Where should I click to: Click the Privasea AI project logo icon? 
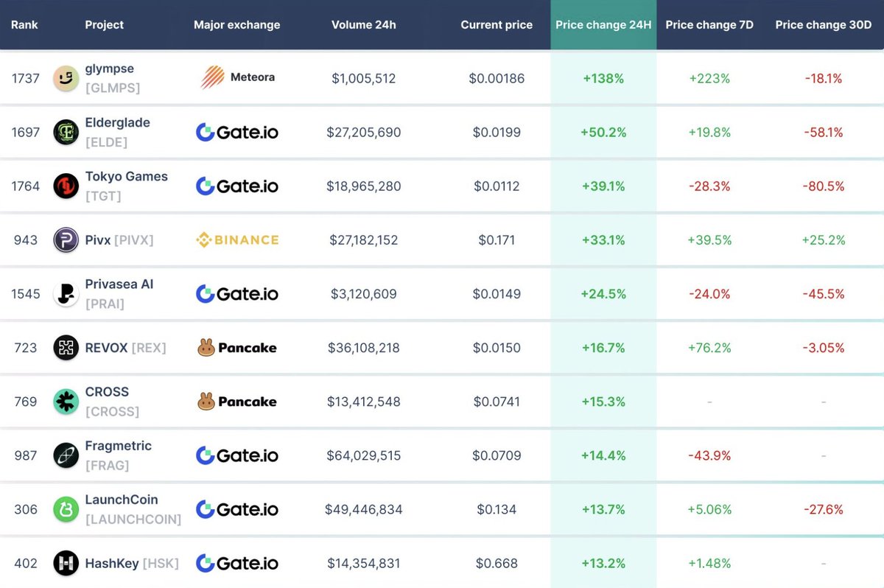(x=66, y=293)
